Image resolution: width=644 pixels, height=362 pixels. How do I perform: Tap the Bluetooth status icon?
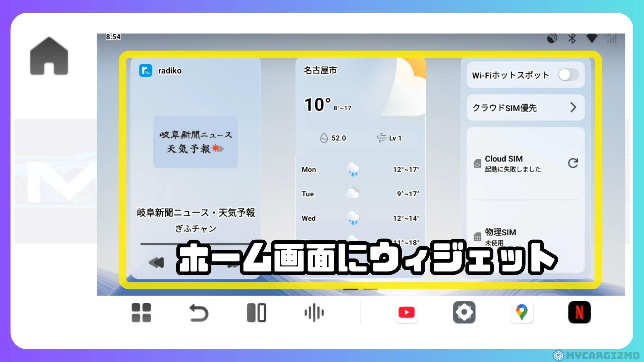572,39
